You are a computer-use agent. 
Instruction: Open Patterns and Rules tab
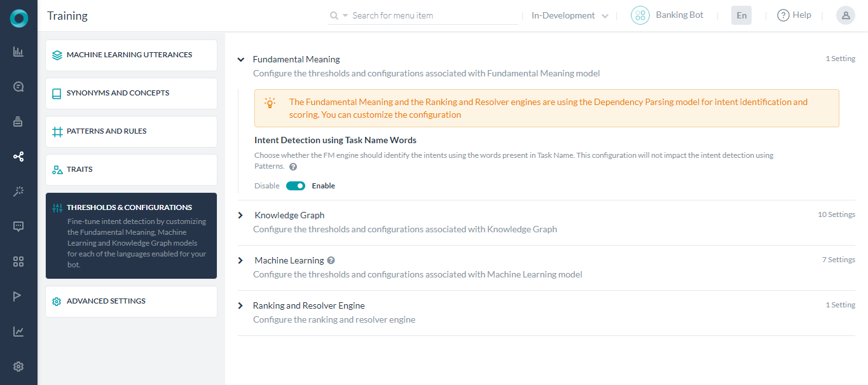pos(131,132)
